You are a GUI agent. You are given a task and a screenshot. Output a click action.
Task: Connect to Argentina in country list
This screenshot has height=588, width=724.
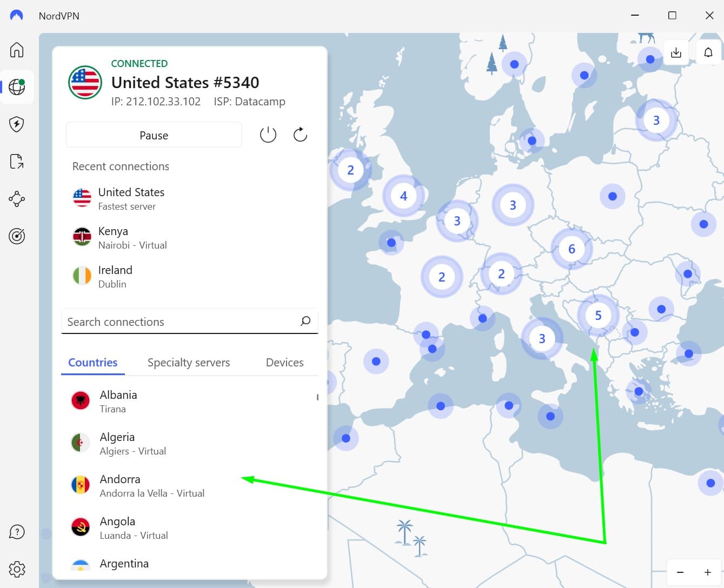pyautogui.click(x=189, y=564)
